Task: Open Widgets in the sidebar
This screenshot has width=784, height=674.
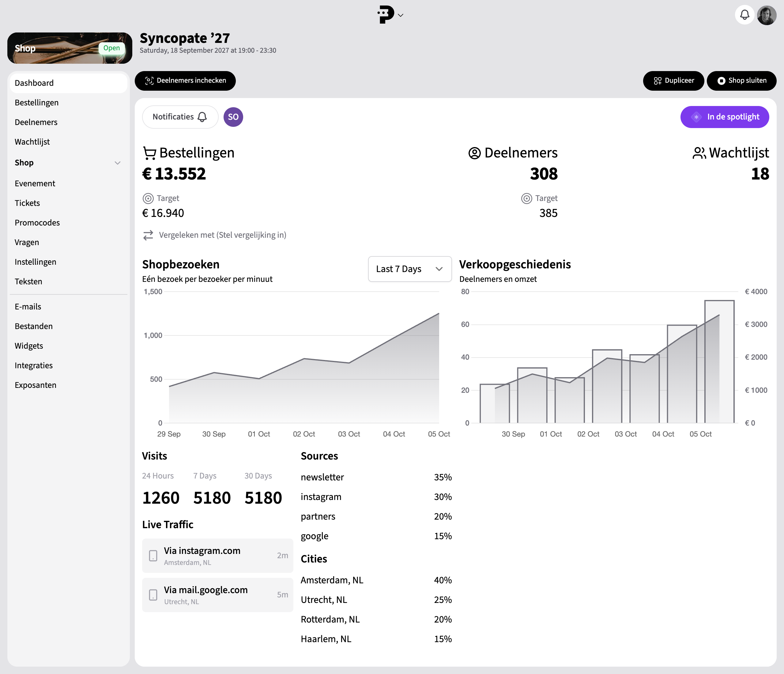Action: (x=69, y=346)
